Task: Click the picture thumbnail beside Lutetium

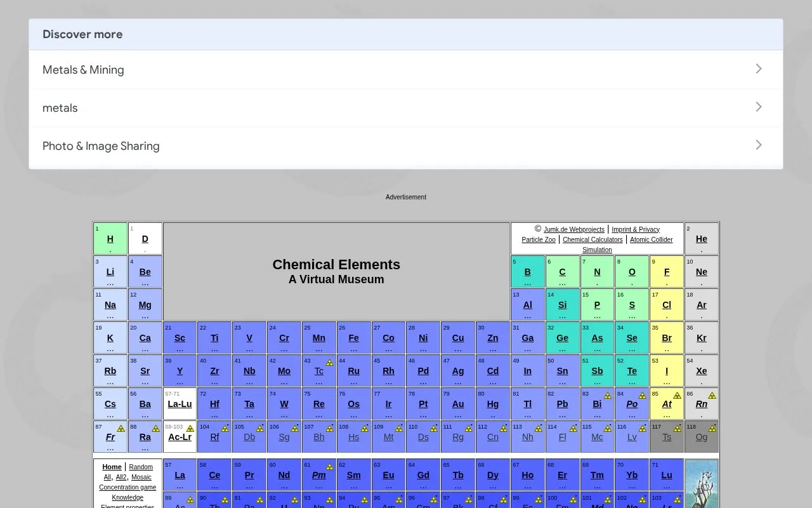Action: 702,484
